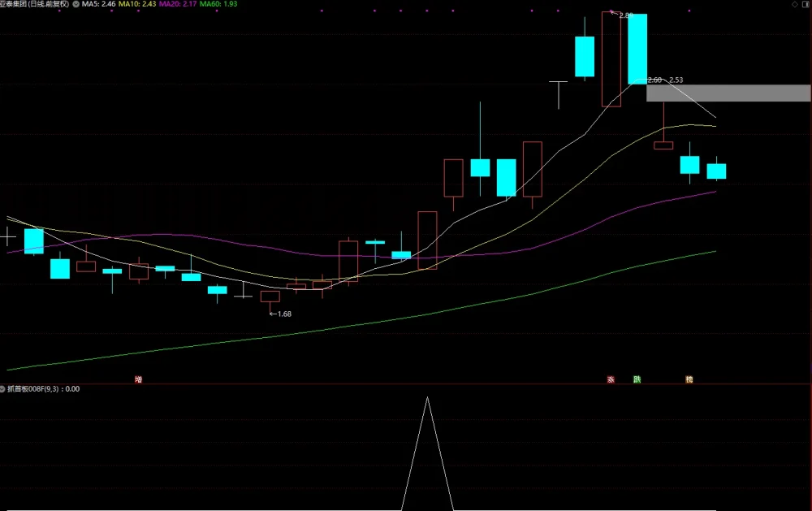This screenshot has height=511, width=812.
Task: Click the MA5: 2.46 label
Action: point(99,3)
